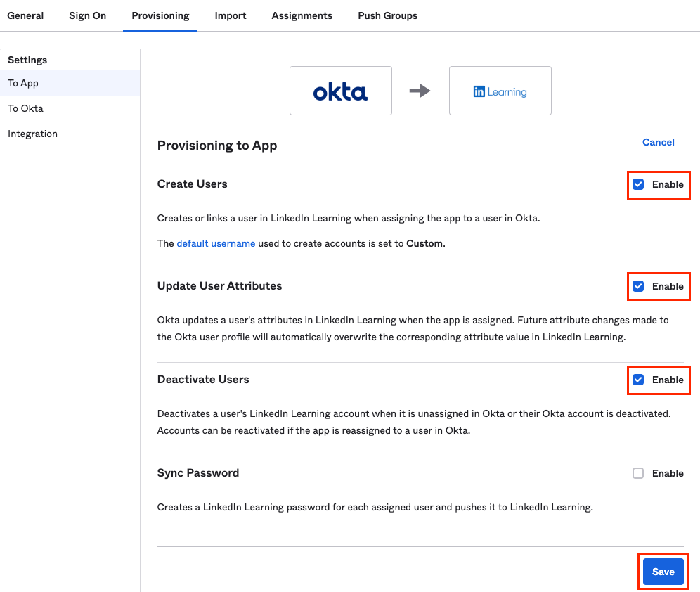Screen dimensions: 700x592
Task: Save the provisioning settings
Action: (662, 572)
